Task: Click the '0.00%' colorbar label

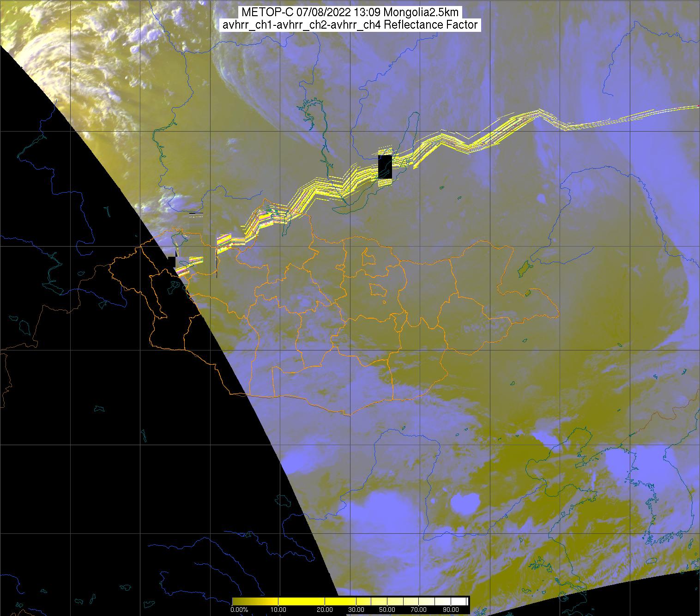Action: click(x=240, y=610)
